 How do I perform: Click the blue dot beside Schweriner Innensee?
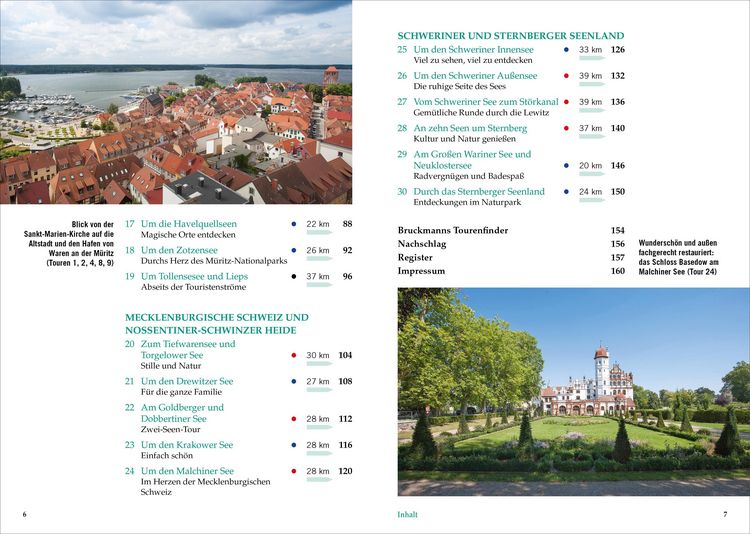point(566,49)
